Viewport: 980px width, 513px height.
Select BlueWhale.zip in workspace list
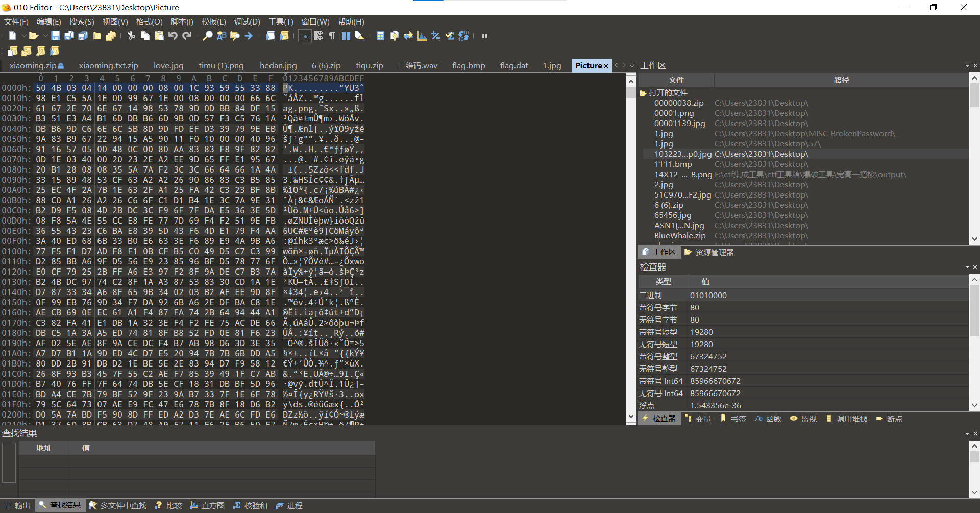point(680,236)
